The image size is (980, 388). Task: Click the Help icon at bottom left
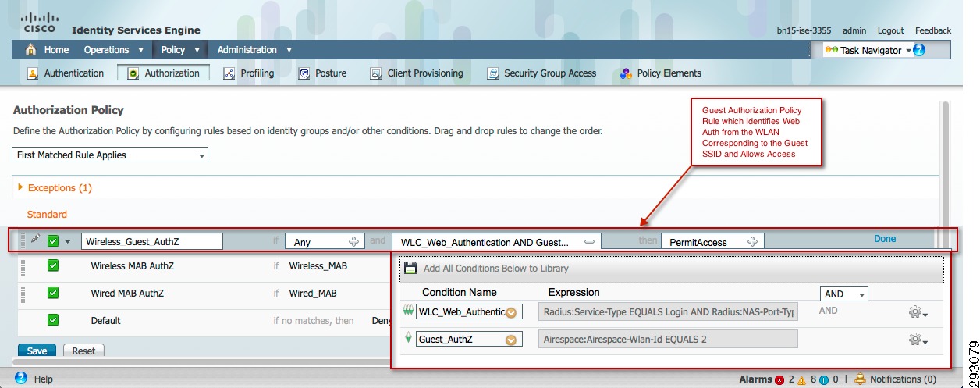click(21, 378)
